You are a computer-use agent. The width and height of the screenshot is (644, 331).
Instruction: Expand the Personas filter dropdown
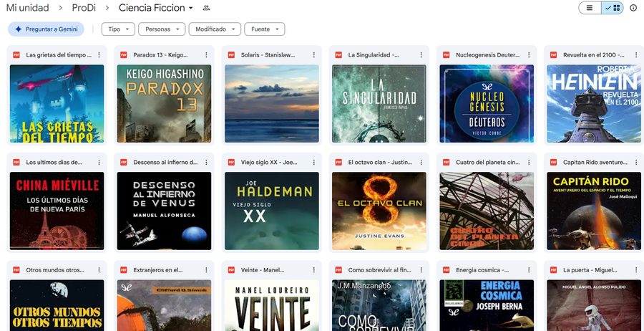162,29
